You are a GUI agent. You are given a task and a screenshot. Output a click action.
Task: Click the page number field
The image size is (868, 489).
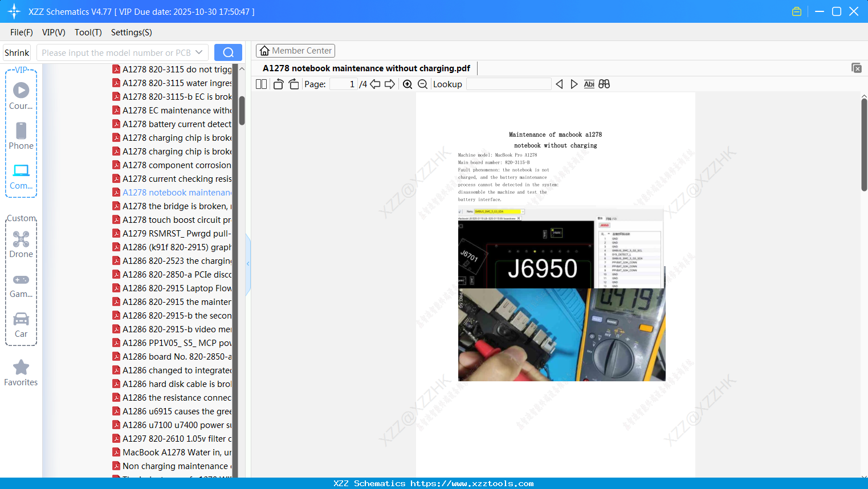tap(344, 84)
